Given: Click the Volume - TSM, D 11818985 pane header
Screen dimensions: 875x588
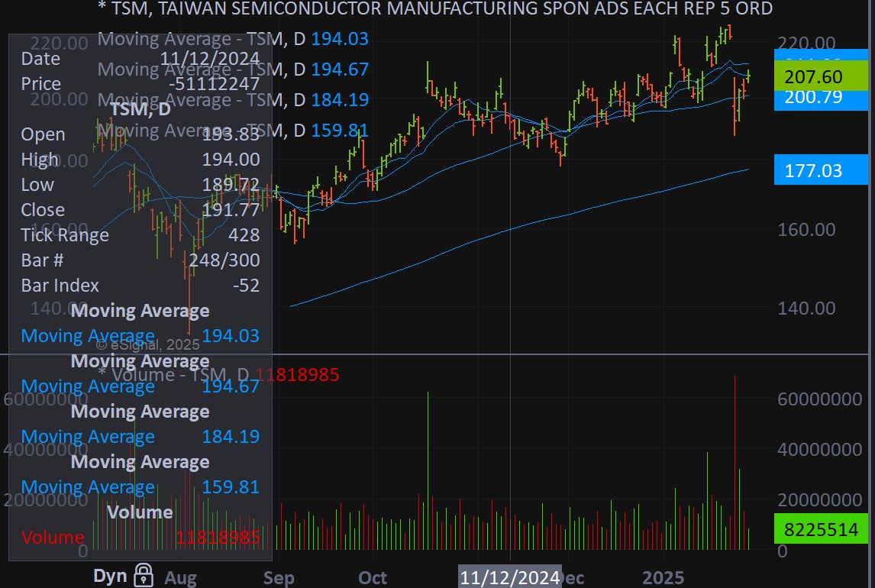Looking at the screenshot, I should (x=218, y=374).
